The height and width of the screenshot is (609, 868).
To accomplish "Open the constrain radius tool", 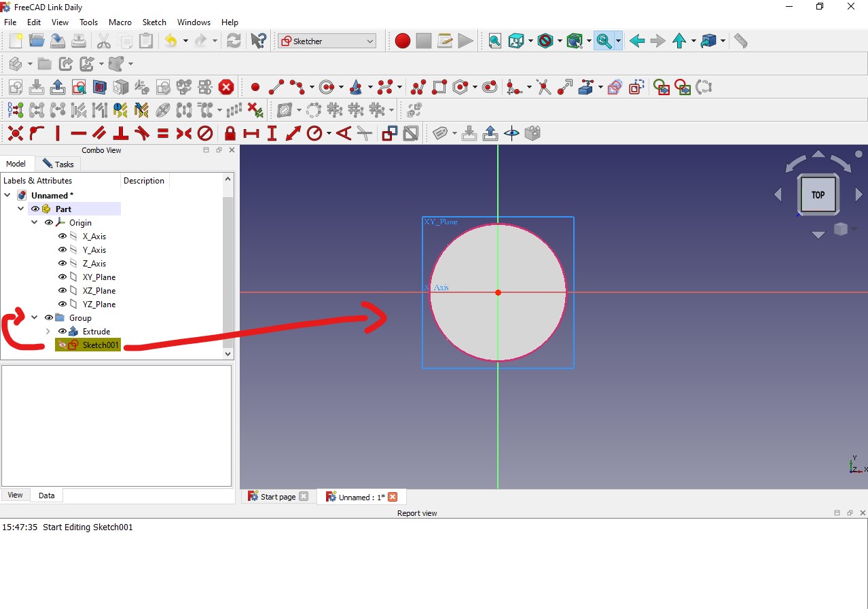I will click(x=315, y=133).
